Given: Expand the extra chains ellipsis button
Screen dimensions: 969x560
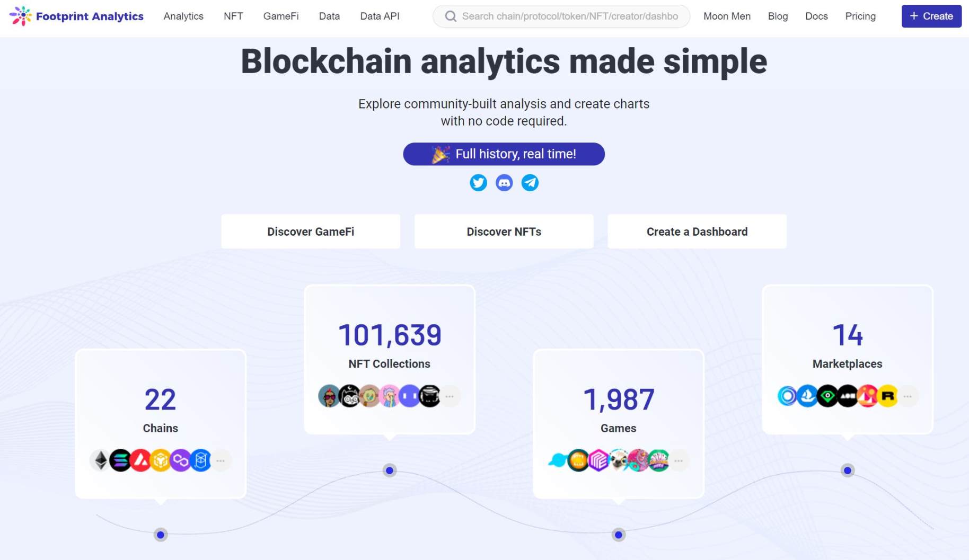Looking at the screenshot, I should coord(222,460).
